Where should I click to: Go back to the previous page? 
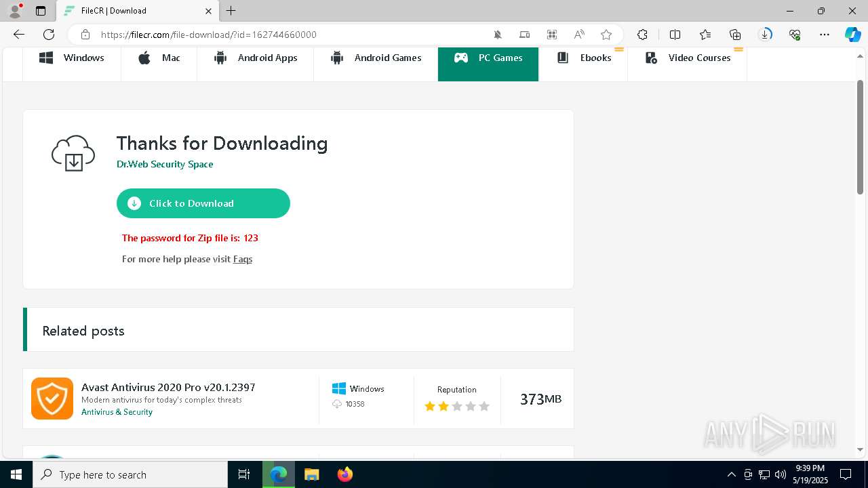pos(19,35)
